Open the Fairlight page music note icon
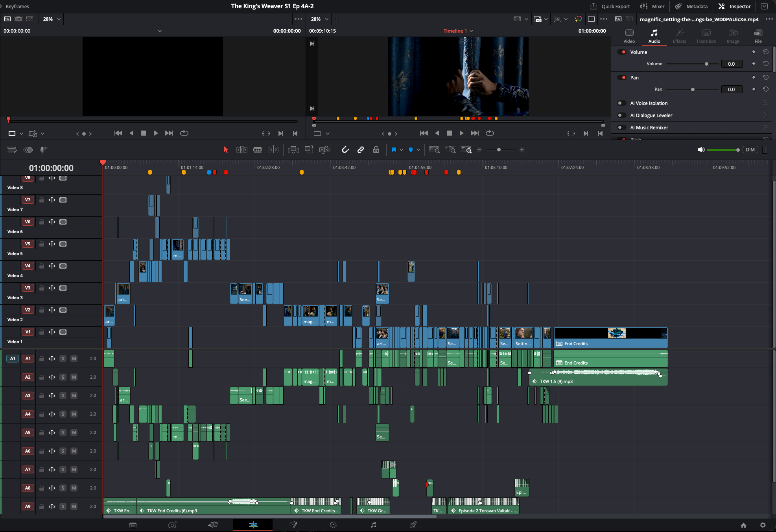 [x=373, y=525]
